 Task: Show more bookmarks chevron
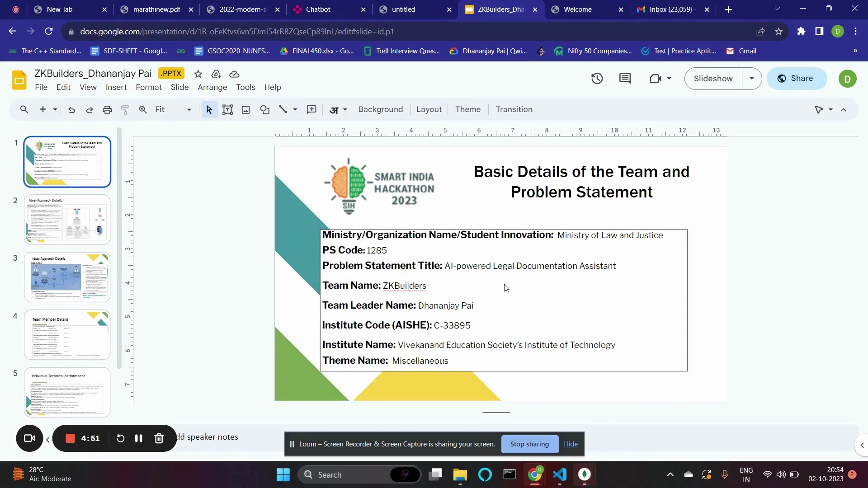click(855, 51)
